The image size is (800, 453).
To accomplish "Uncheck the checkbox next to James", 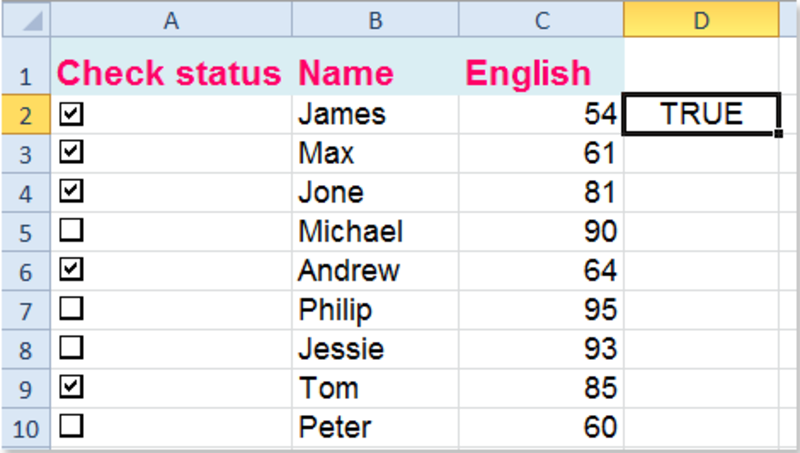I will pyautogui.click(x=71, y=113).
